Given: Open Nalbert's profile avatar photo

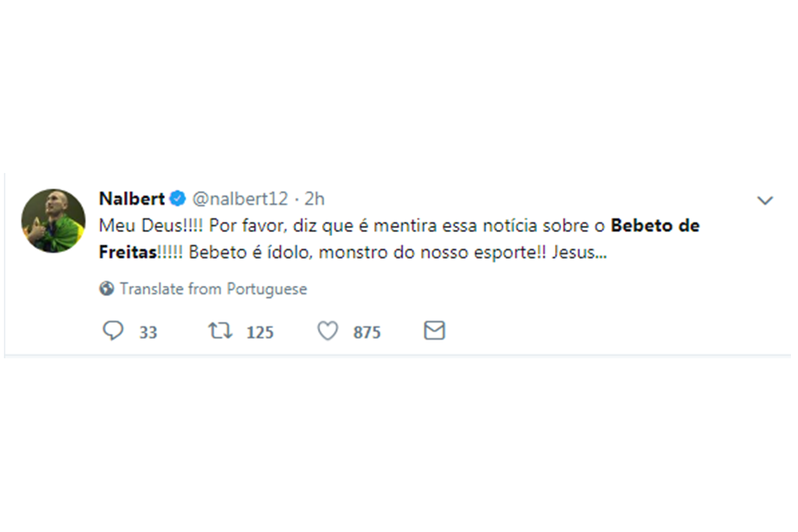Looking at the screenshot, I should 53,220.
